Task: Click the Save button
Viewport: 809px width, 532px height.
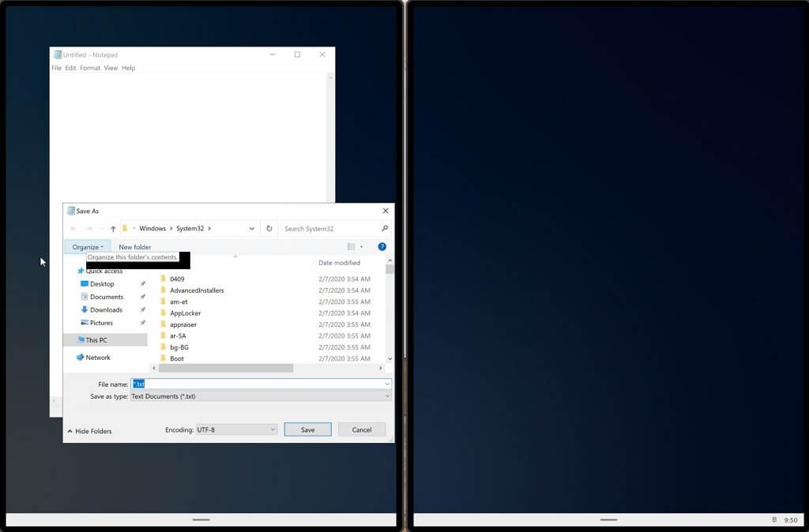Action: tap(307, 429)
